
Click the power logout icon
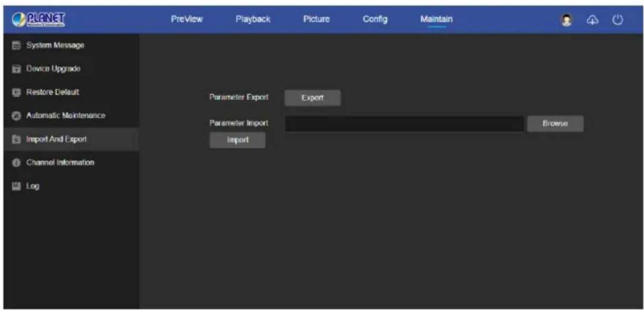point(618,20)
